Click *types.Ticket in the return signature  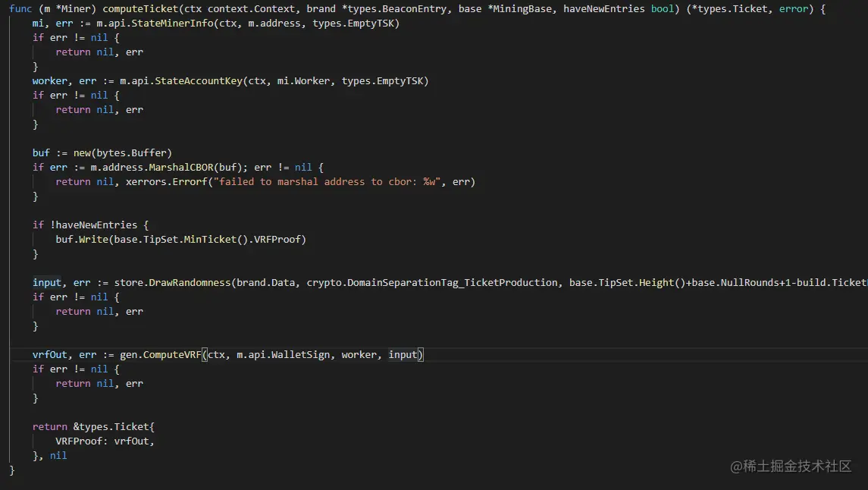coord(729,9)
